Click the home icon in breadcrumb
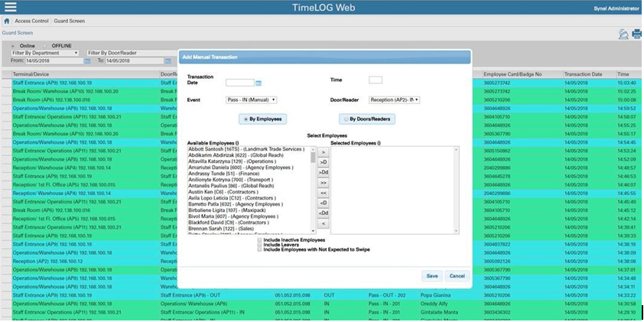 pos(6,21)
